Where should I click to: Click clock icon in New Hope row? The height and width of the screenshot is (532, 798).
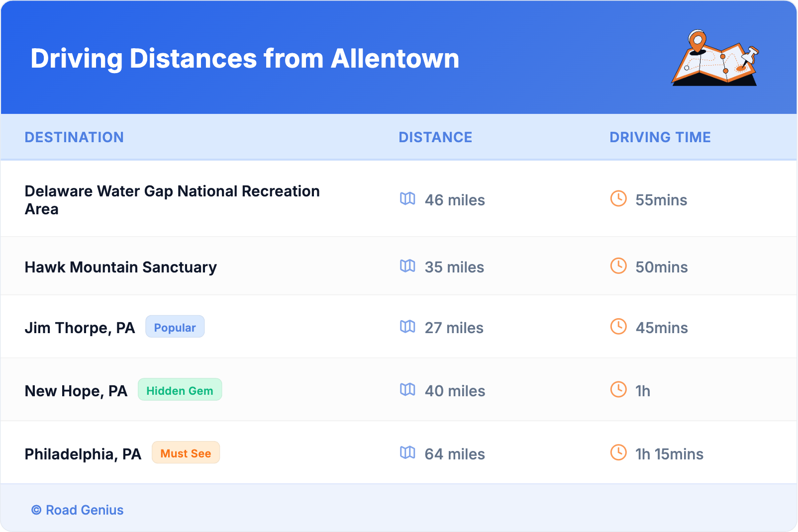(618, 390)
